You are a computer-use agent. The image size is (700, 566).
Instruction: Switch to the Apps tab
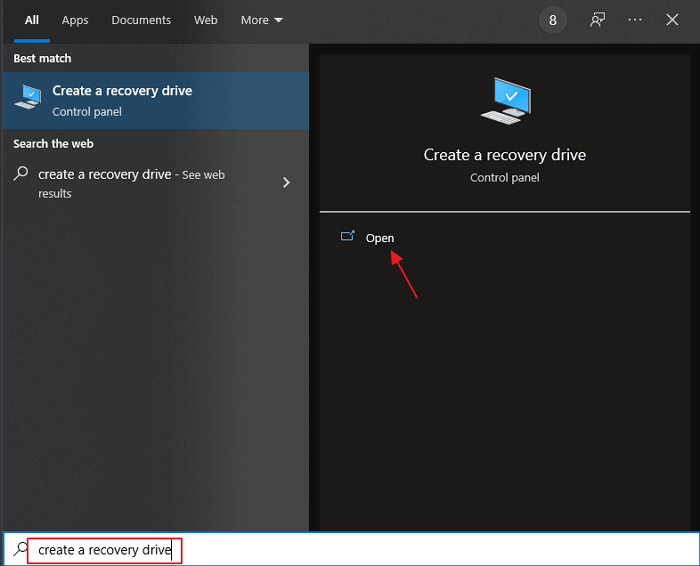[75, 20]
